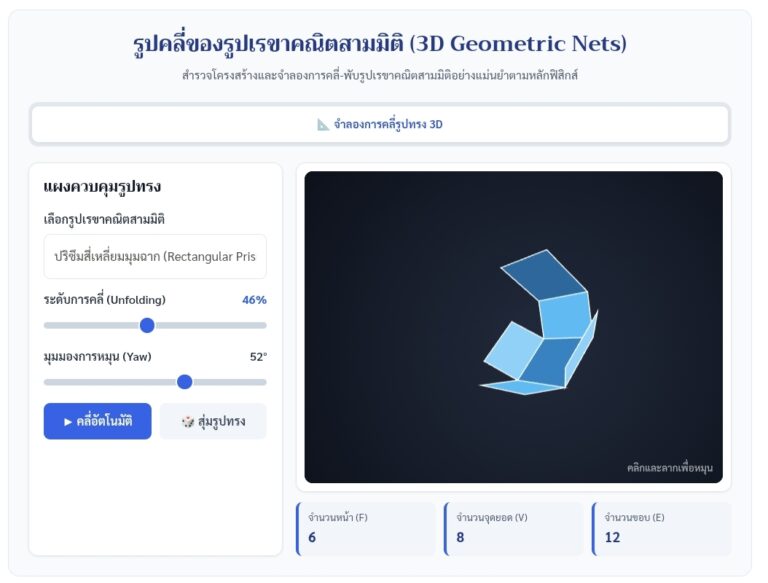The width and height of the screenshot is (768, 583).
Task: Click the play triangle on auto-unfold button
Action: [x=68, y=422]
